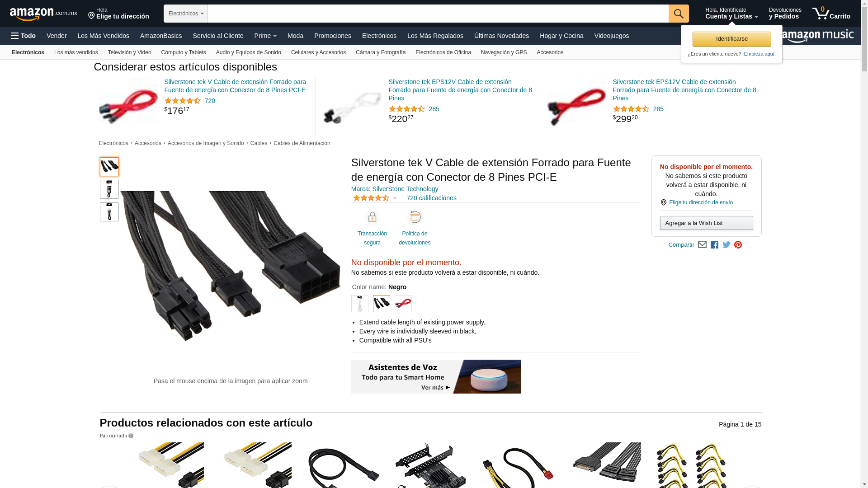
Task: Select the red color variant swatch
Action: pyautogui.click(x=403, y=304)
